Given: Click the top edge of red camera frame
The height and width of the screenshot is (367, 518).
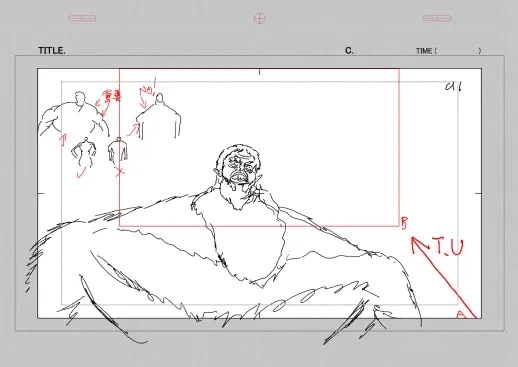Looking at the screenshot, I should [x=259, y=69].
